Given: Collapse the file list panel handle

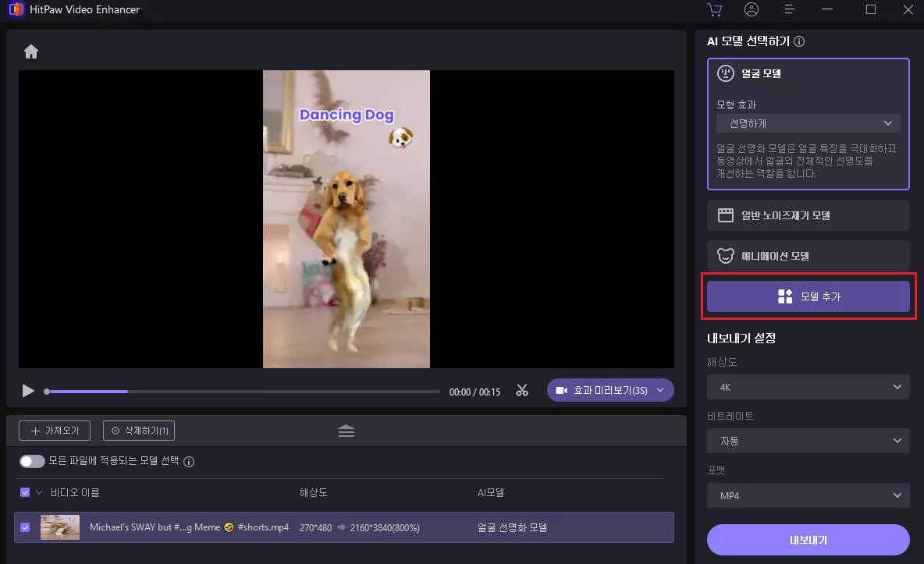Looking at the screenshot, I should [346, 431].
